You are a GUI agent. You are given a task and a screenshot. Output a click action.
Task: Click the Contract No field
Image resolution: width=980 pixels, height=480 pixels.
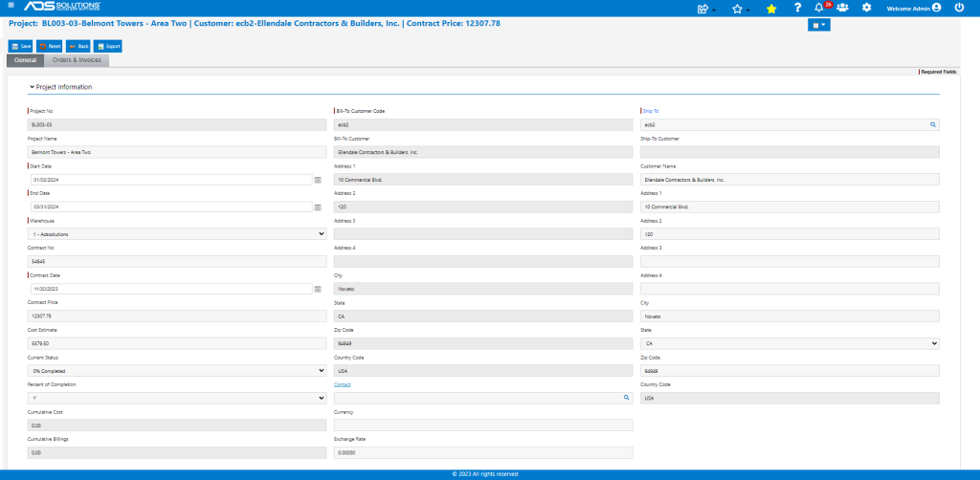click(x=177, y=262)
